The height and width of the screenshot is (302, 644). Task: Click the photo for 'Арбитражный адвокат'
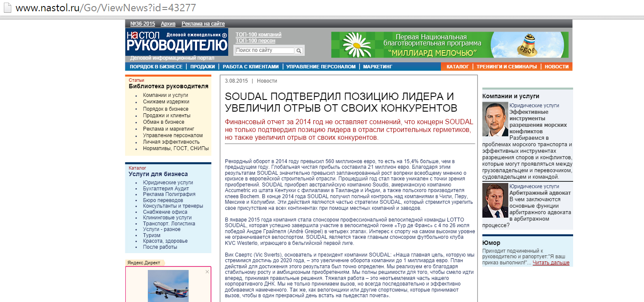(495, 200)
